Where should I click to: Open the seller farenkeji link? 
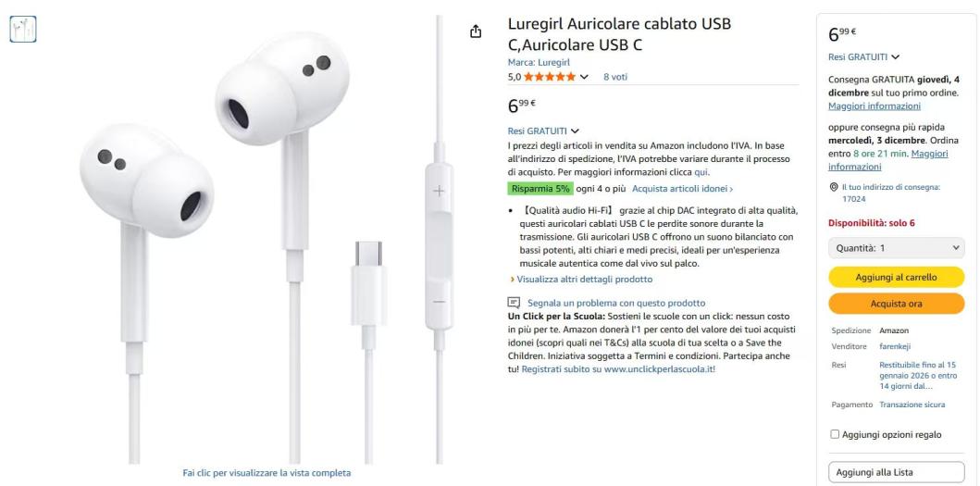click(x=894, y=346)
